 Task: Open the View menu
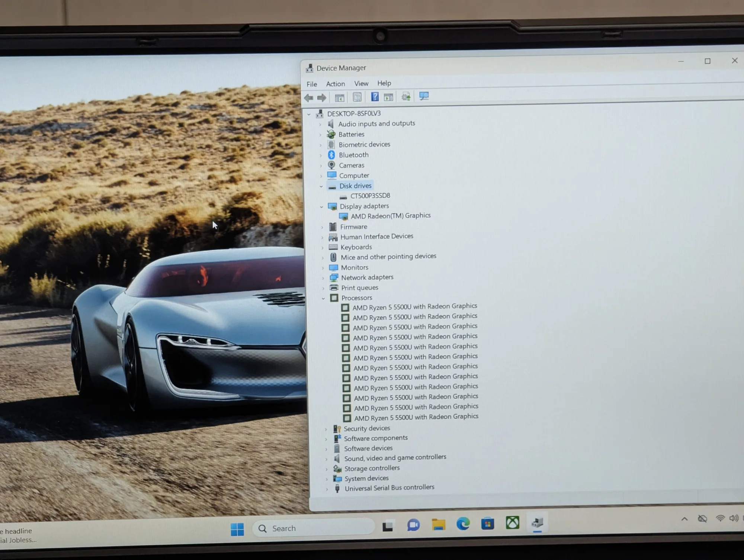click(x=361, y=84)
